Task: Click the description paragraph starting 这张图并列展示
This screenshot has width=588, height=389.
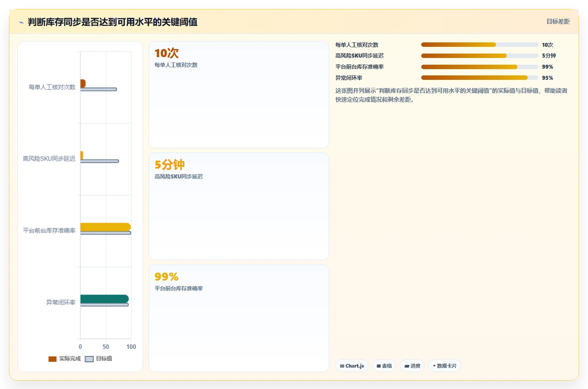Action: [451, 95]
